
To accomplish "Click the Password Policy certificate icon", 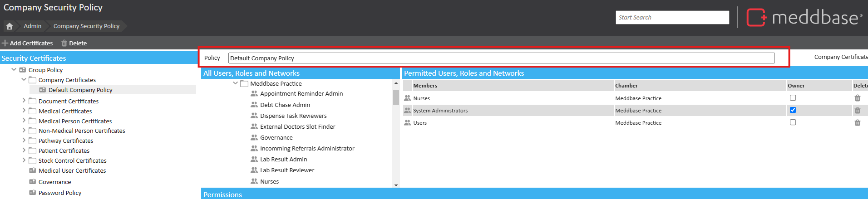I will pos(33,193).
